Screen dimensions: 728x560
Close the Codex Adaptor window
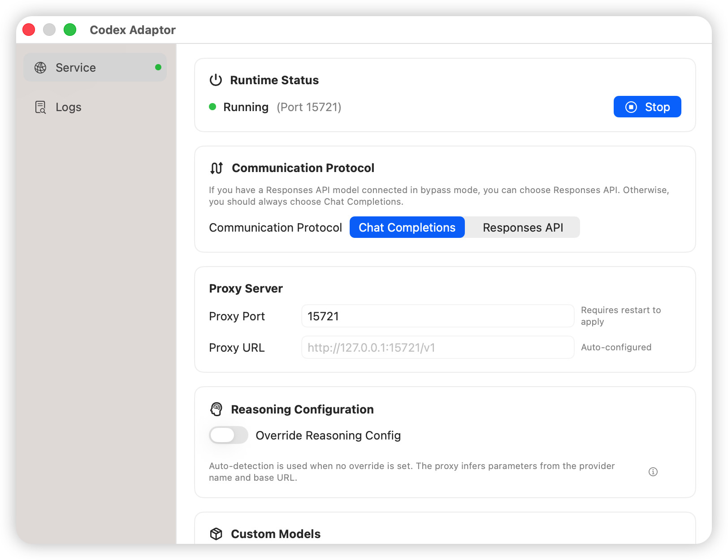point(29,30)
